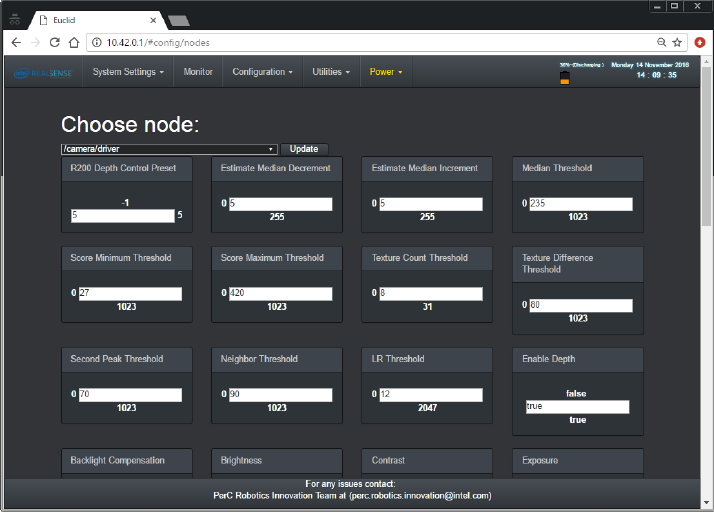Viewport: 714px width, 512px height.
Task: Expand the Utilities menu
Action: point(331,72)
